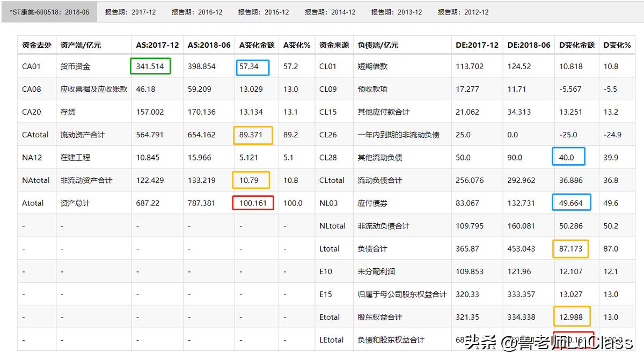Image resolution: width=644 pixels, height=361 pixels.
Task: Click the orange-highlighted 流动资产合计 change 89.371
Action: [x=253, y=135]
